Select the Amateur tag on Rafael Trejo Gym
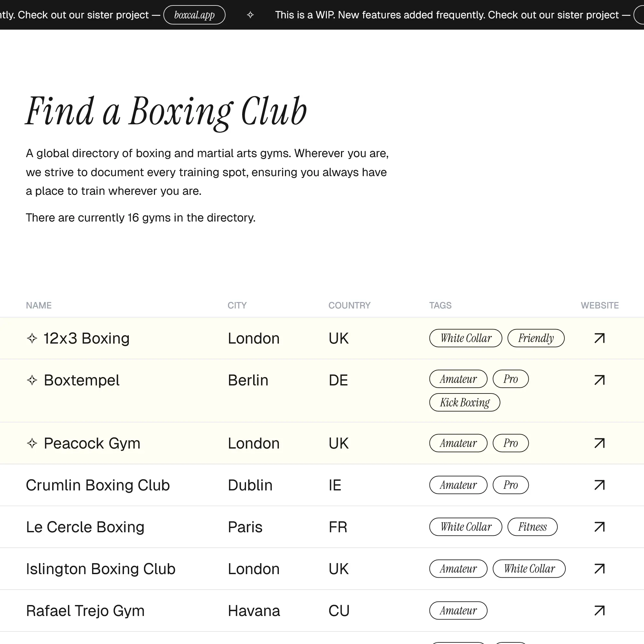 pyautogui.click(x=458, y=611)
